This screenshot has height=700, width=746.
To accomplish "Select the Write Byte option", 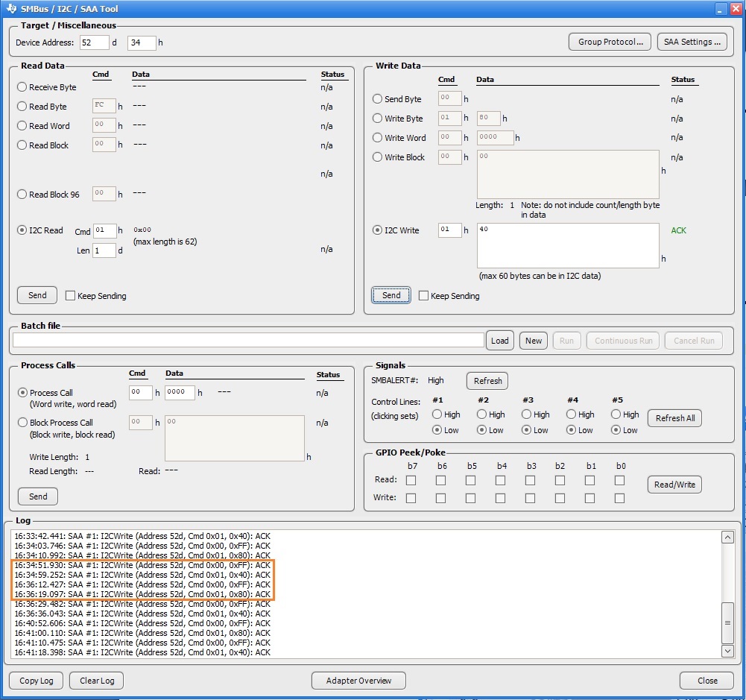I will (377, 118).
